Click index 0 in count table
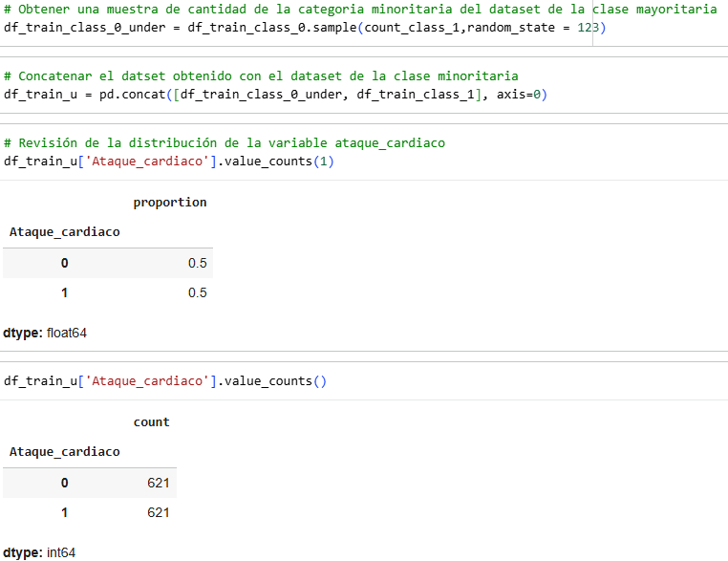Image resolution: width=728 pixels, height=561 pixels. tap(65, 483)
